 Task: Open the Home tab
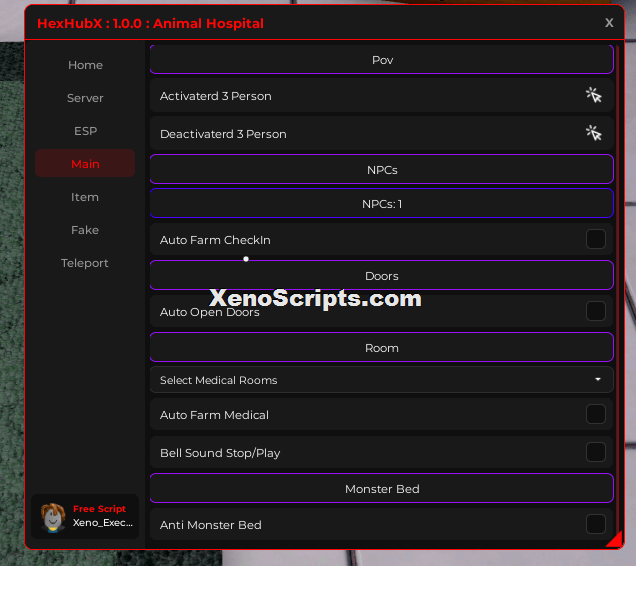85,65
